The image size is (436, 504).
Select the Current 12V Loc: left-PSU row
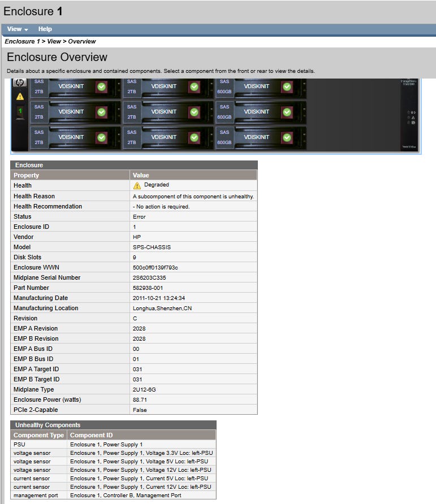tap(113, 487)
